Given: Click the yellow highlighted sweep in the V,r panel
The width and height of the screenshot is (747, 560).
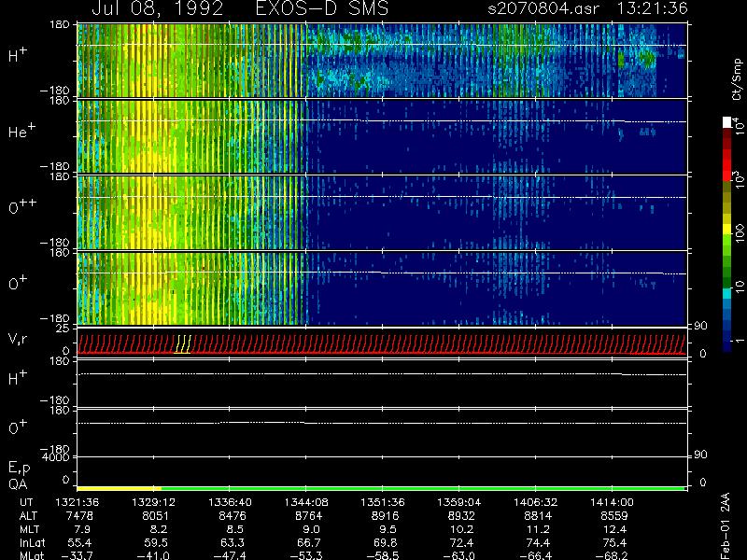Looking at the screenshot, I should point(183,343).
